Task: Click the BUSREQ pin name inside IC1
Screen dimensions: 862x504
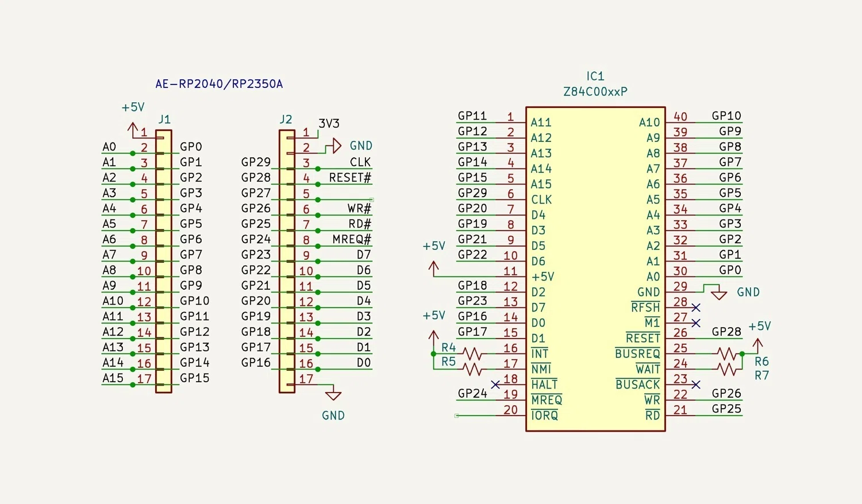Action: click(x=637, y=353)
